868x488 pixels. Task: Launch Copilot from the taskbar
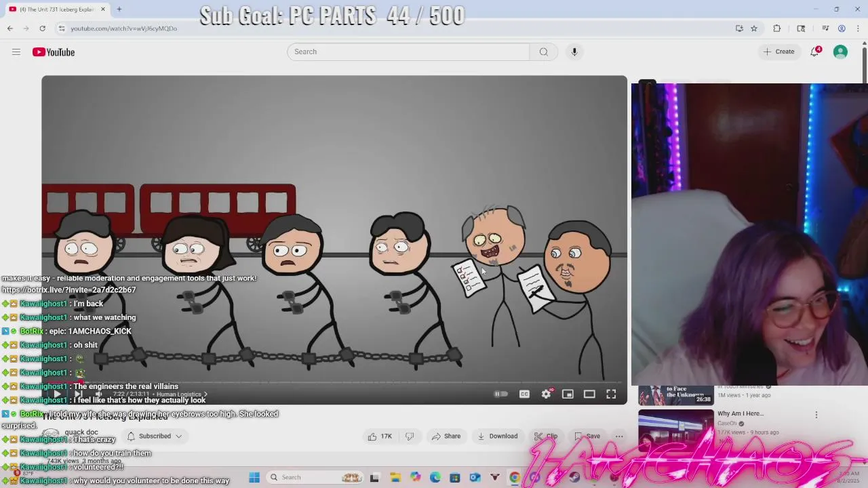(x=415, y=477)
